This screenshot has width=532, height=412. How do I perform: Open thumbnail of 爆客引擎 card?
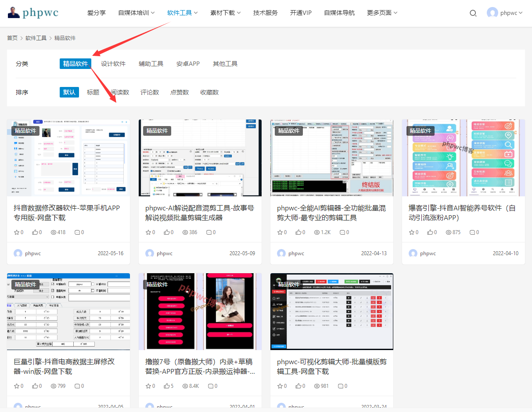tap(464, 158)
